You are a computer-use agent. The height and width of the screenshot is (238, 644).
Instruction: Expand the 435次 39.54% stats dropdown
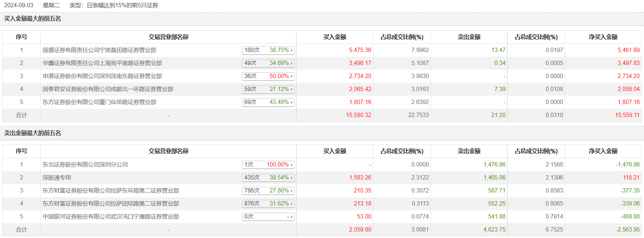pos(268,178)
